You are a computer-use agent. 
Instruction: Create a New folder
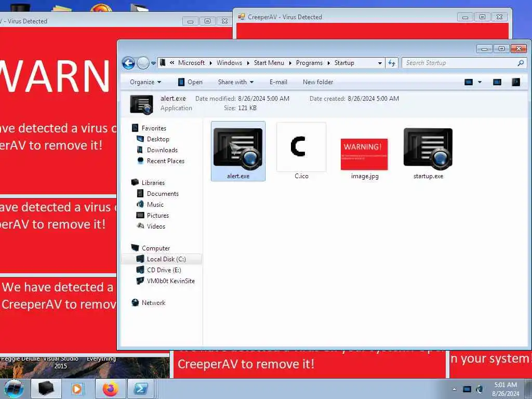coord(318,82)
